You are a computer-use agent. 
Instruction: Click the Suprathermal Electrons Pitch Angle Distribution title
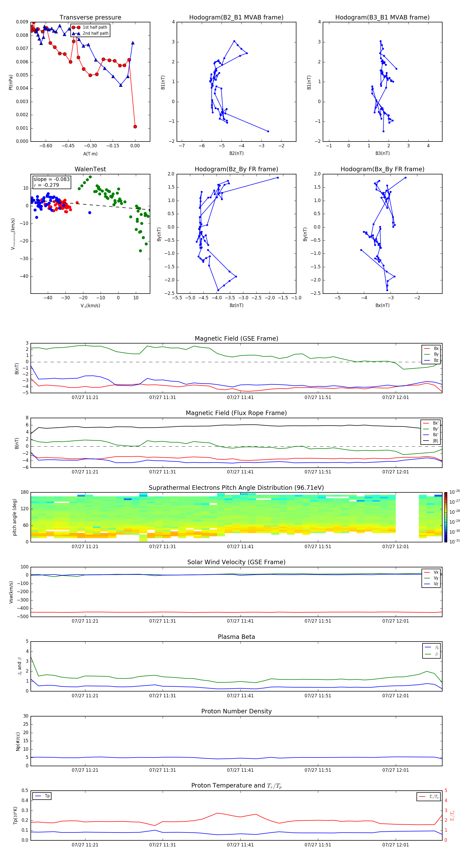236,488
